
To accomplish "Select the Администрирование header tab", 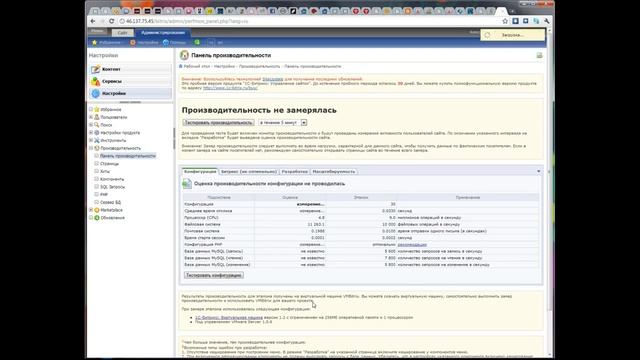I will (163, 33).
